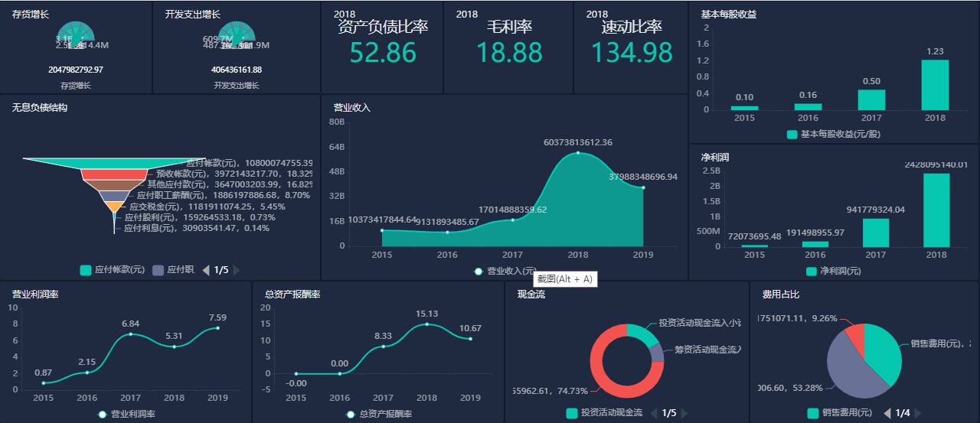Select the 2018 bar in 基本每股收益 chart
The width and height of the screenshot is (980, 423).
(935, 85)
